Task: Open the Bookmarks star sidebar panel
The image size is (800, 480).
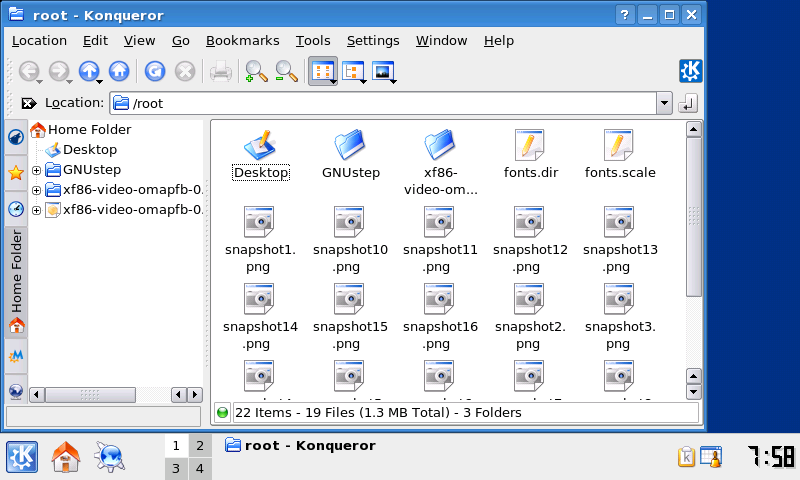Action: tap(16, 173)
